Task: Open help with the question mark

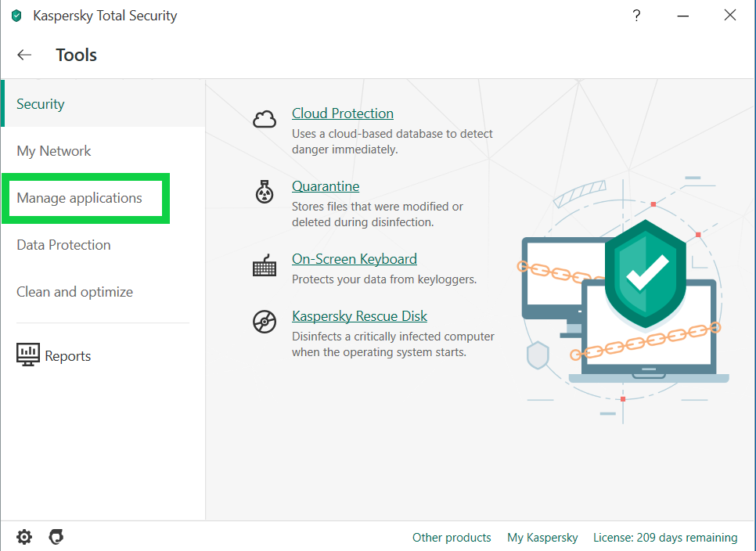Action: [x=637, y=15]
